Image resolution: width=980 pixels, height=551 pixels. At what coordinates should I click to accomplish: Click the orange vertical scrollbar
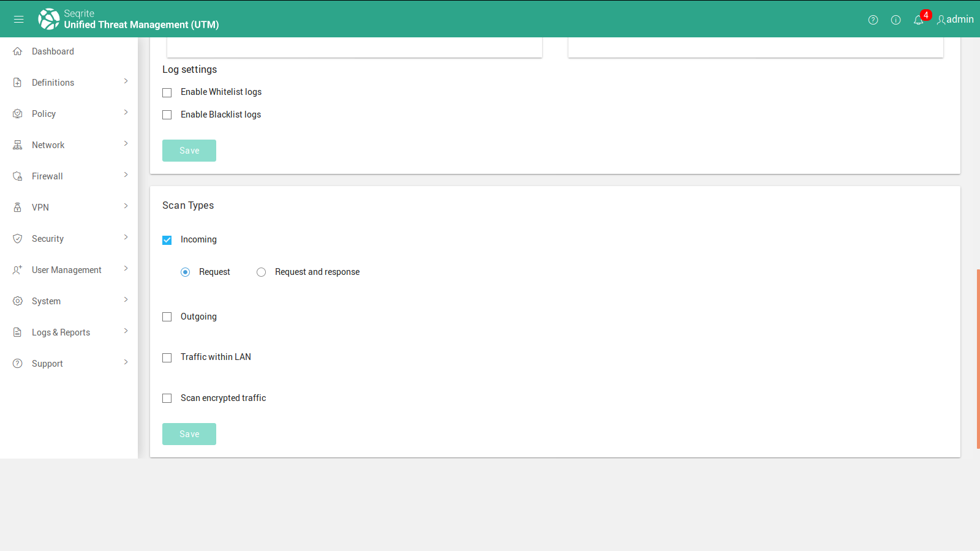click(978, 358)
